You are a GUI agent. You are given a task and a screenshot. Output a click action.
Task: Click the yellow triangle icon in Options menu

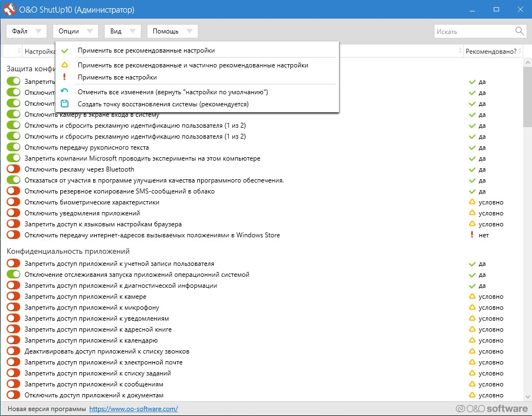click(x=65, y=65)
